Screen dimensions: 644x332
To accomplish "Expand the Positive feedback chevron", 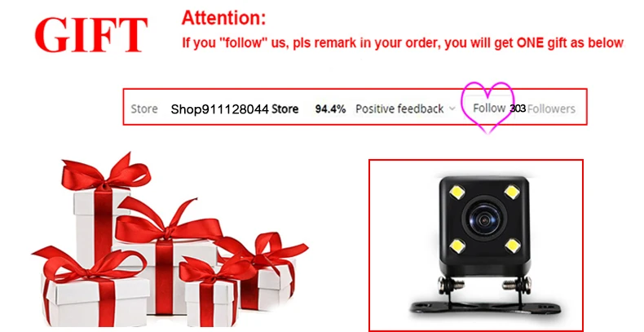I will click(452, 108).
